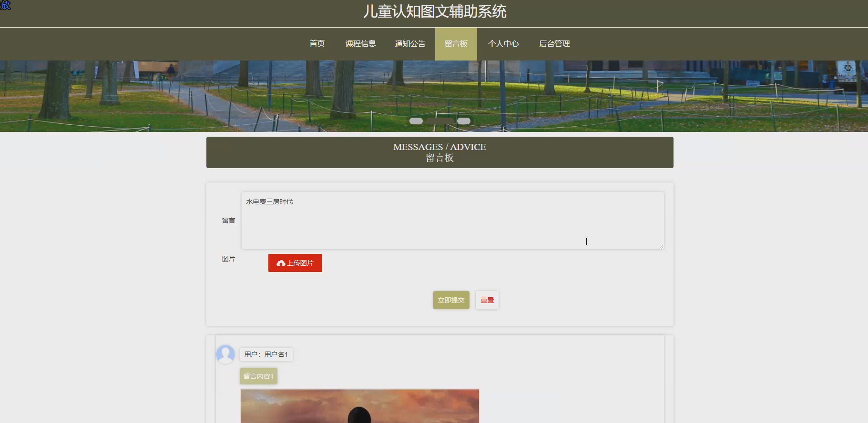868x423 pixels.
Task: Click the 儿童认知图文辅助系统 site title
Action: (x=434, y=11)
